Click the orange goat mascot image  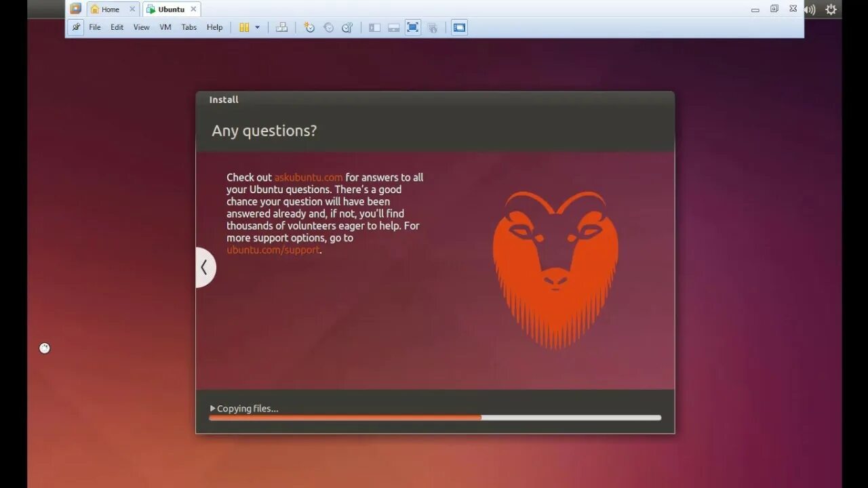point(555,269)
